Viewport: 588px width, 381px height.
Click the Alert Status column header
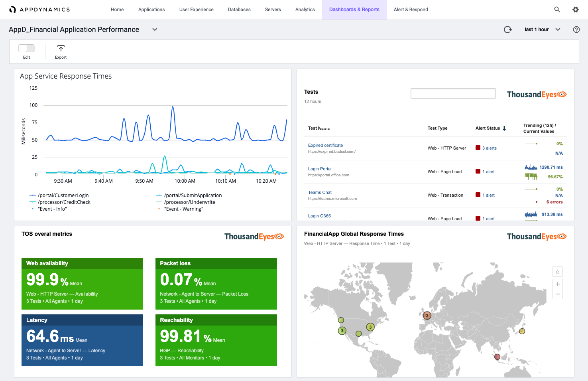pos(488,128)
